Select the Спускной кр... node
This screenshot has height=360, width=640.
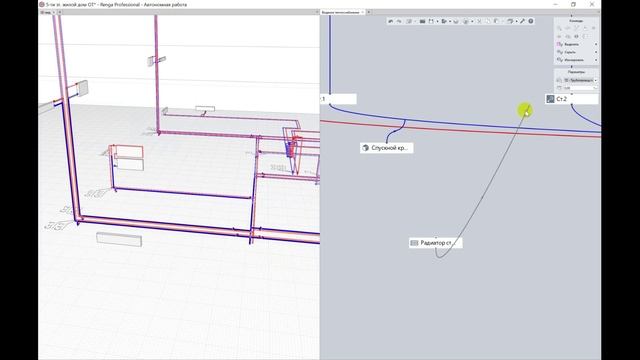click(x=387, y=148)
